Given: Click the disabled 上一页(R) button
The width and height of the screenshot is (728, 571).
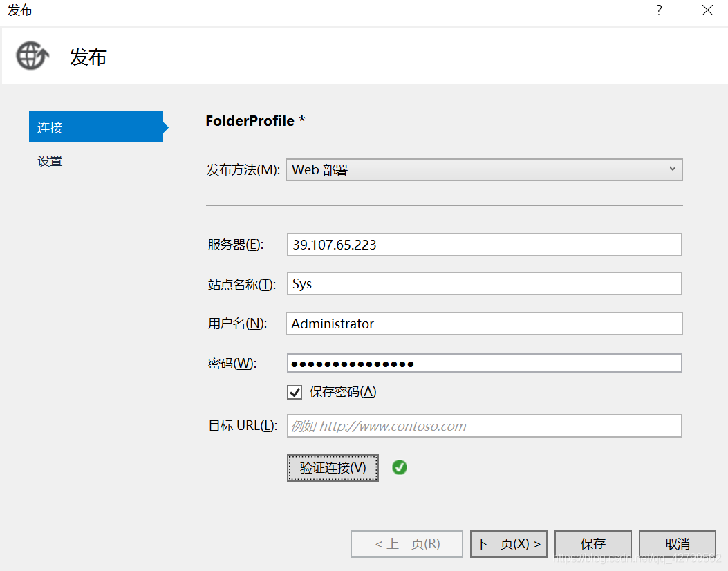Looking at the screenshot, I should pos(407,543).
